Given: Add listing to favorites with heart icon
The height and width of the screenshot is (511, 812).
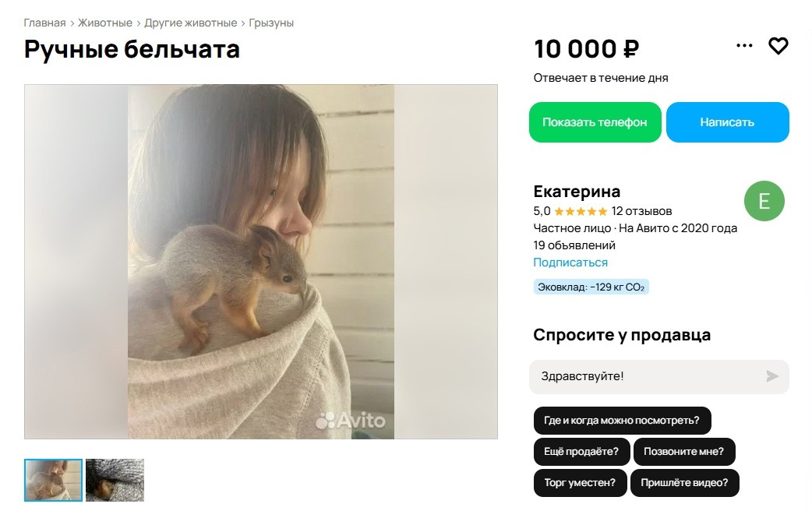Looking at the screenshot, I should pos(778,47).
